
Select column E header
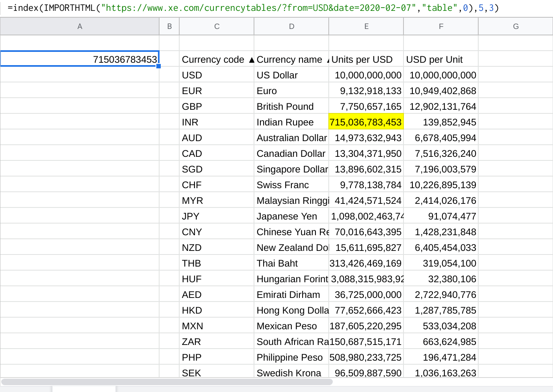(366, 26)
